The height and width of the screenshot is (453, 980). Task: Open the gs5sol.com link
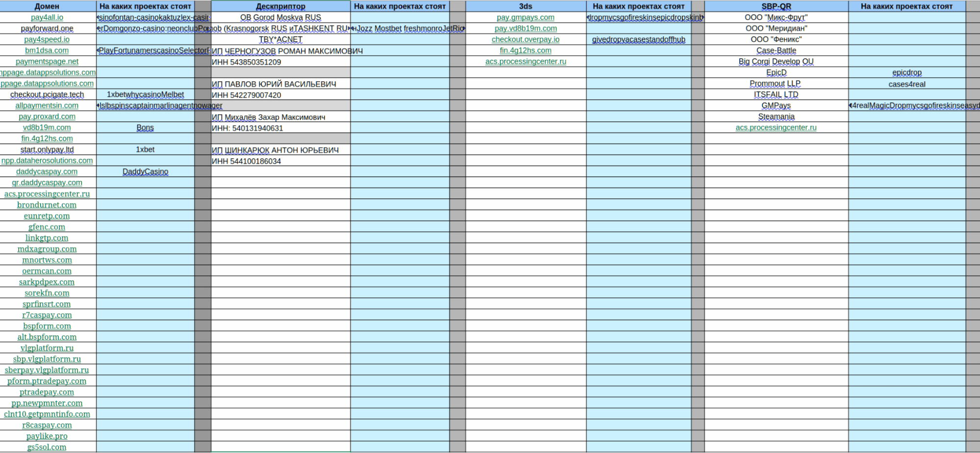pyautogui.click(x=47, y=447)
